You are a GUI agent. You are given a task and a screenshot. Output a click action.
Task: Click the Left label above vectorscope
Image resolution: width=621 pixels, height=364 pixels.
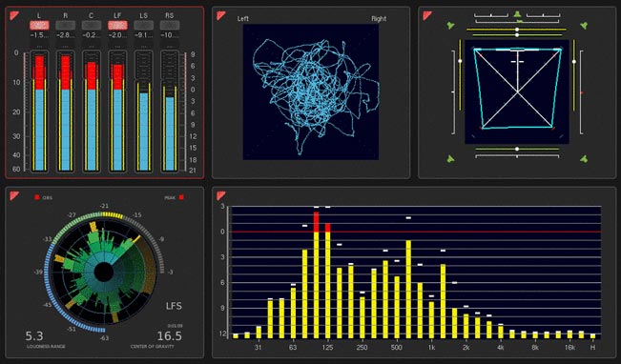pyautogui.click(x=243, y=19)
